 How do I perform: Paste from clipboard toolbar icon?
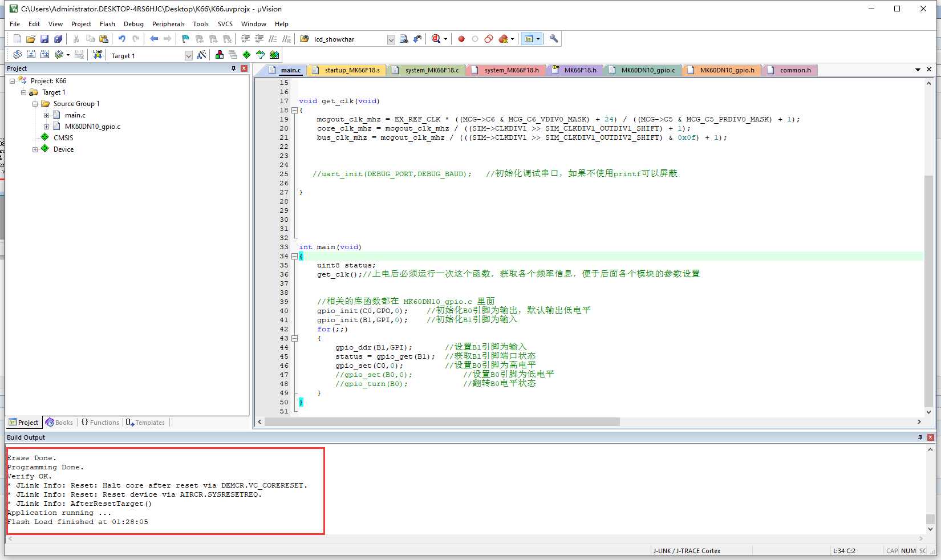104,39
